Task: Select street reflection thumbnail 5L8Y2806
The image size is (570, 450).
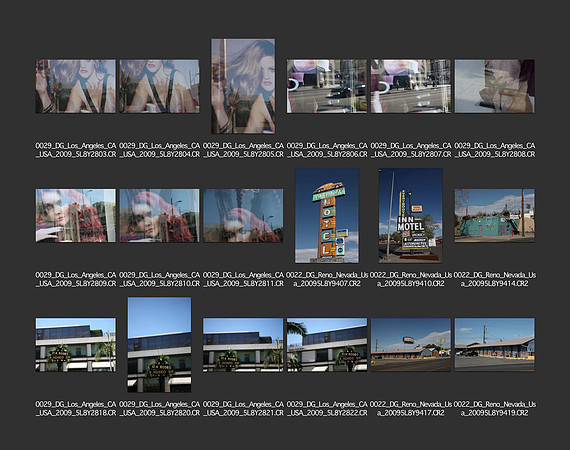Action: (327, 86)
